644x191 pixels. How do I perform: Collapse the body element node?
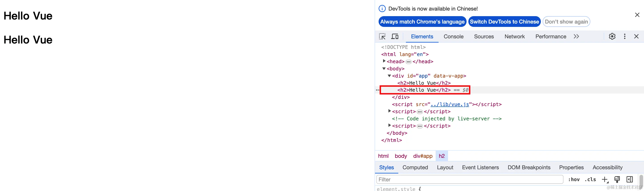pos(384,69)
